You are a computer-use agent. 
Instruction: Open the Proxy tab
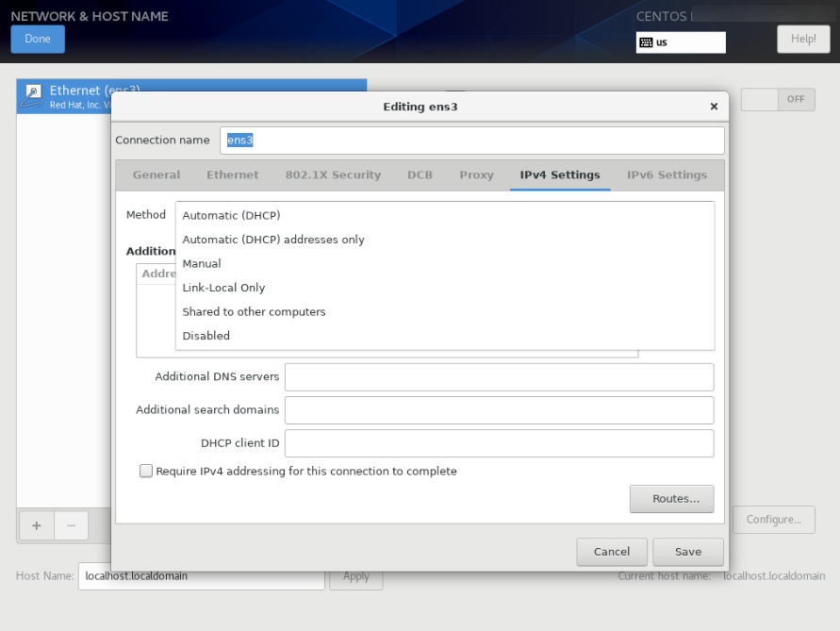(x=476, y=174)
